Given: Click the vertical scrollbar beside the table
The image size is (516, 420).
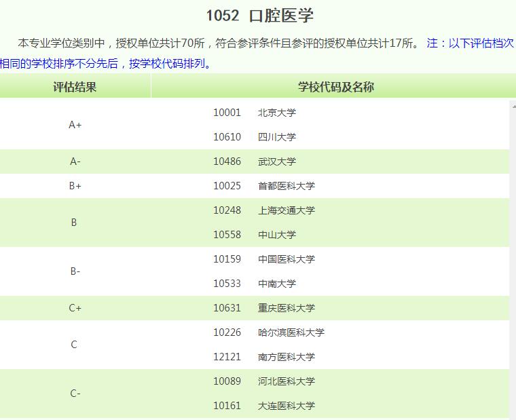Looking at the screenshot, I should click(x=513, y=258).
